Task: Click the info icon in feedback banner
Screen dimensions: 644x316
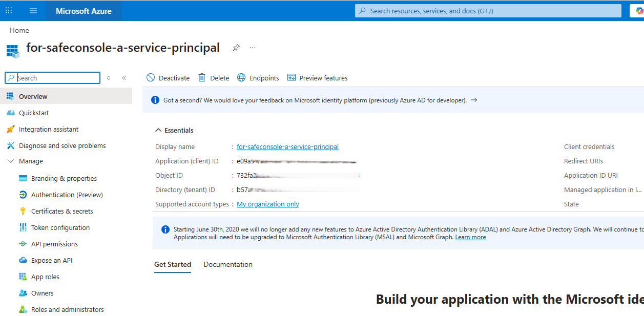Action: pyautogui.click(x=155, y=100)
